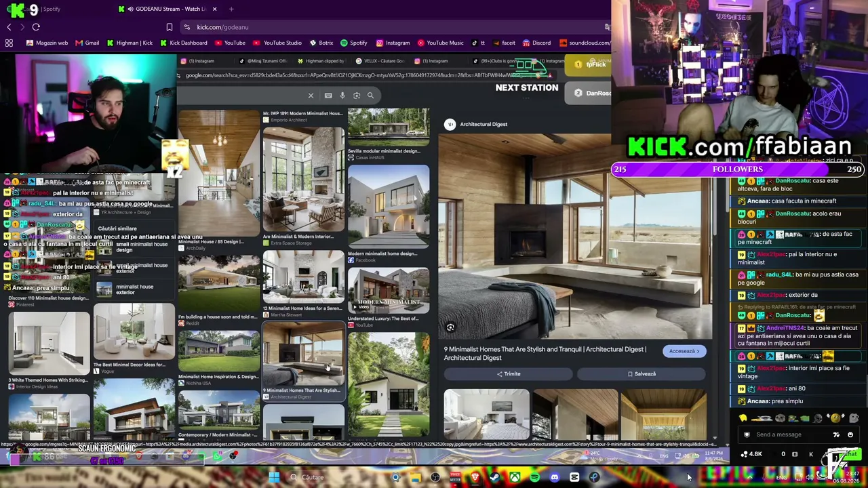
Task: Open Brave browser from the taskbar
Action: (475, 478)
